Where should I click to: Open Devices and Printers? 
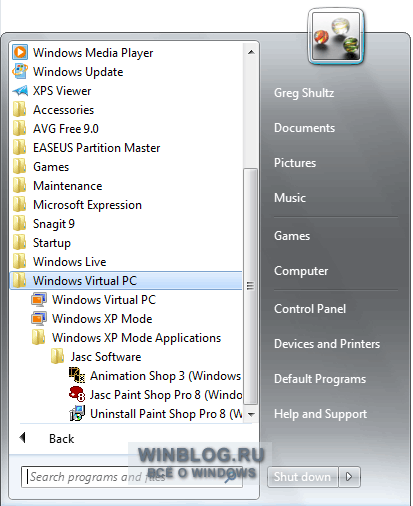(327, 344)
